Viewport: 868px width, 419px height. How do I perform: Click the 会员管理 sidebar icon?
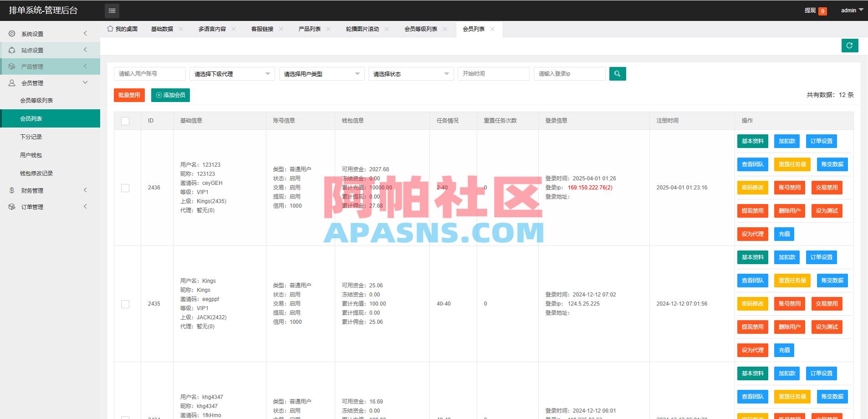11,82
